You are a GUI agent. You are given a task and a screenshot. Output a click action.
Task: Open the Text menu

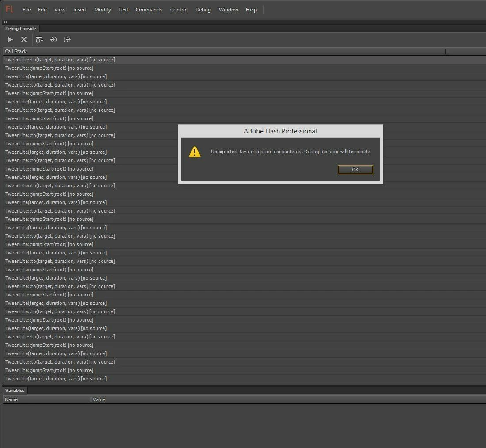pyautogui.click(x=123, y=10)
